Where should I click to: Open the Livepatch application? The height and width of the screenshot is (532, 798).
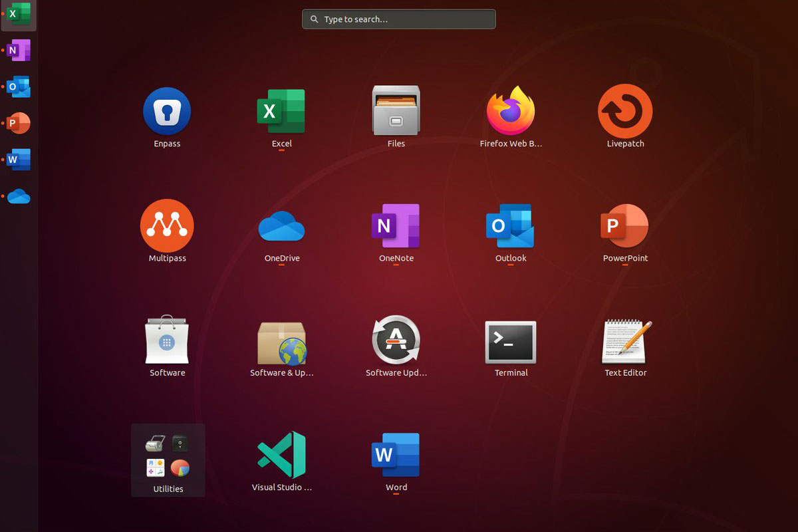tap(625, 112)
